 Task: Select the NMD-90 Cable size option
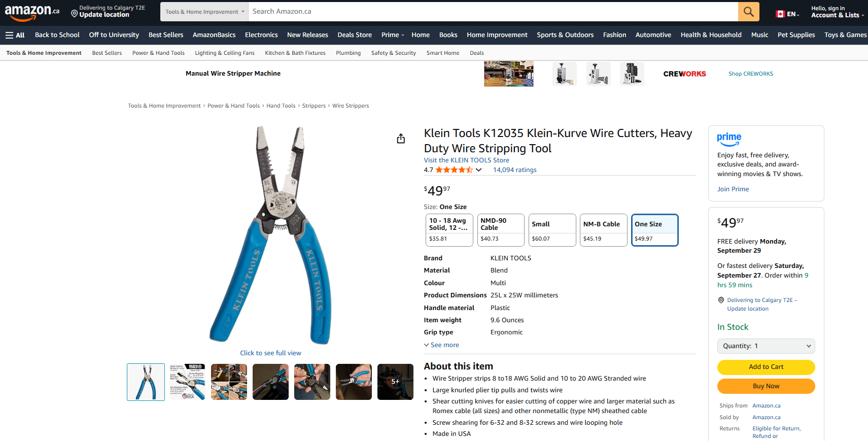500,230
